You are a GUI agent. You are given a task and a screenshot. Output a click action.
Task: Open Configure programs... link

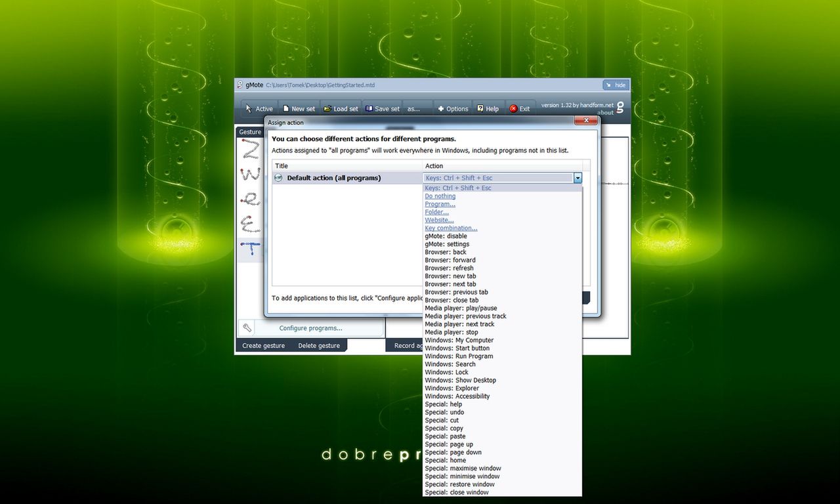tap(310, 328)
